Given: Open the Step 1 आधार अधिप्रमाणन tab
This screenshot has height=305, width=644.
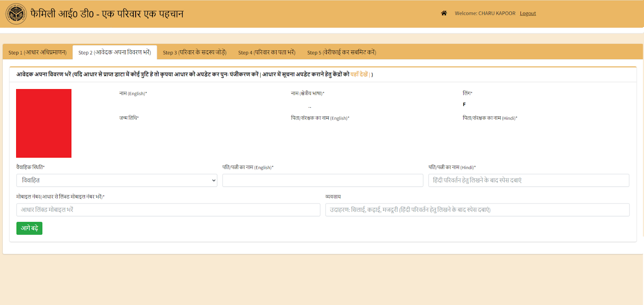Looking at the screenshot, I should [x=37, y=52].
